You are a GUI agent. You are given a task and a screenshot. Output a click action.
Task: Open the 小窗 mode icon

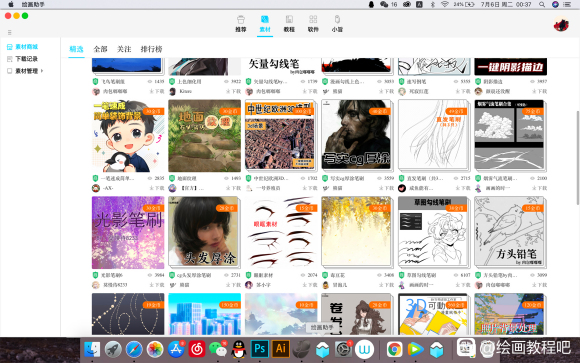(337, 19)
